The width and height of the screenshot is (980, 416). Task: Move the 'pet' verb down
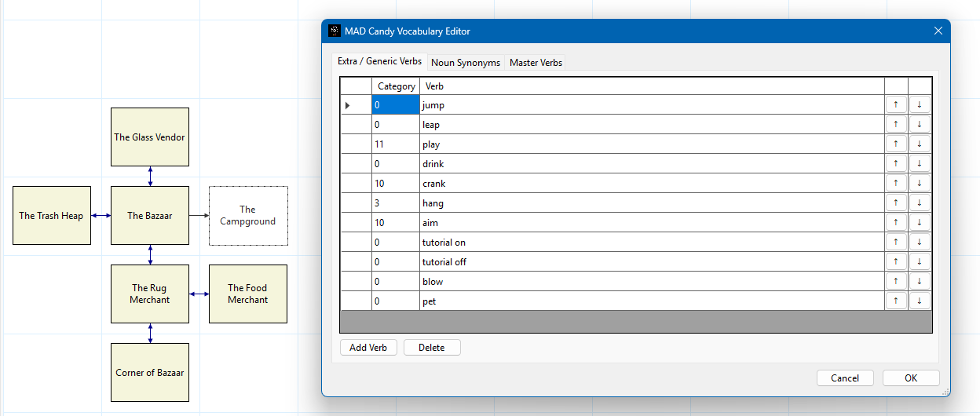coord(919,301)
